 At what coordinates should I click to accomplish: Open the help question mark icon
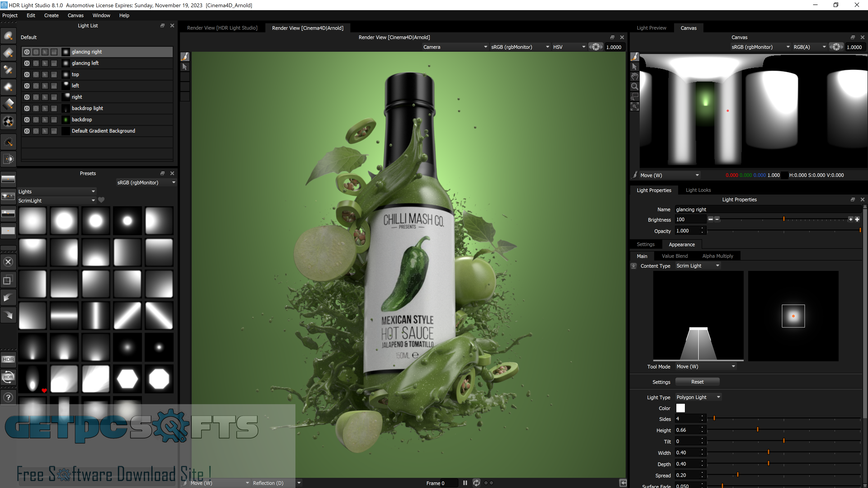[x=8, y=397]
